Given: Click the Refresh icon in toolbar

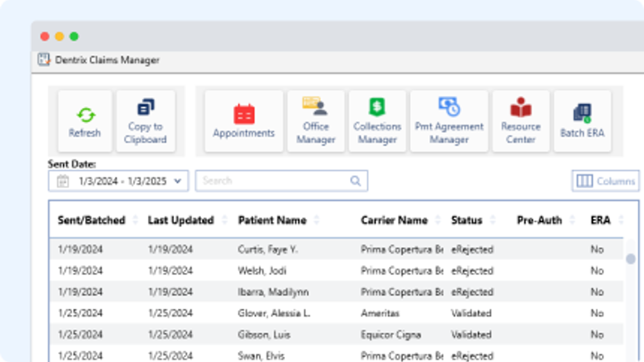Looking at the screenshot, I should pyautogui.click(x=85, y=116).
